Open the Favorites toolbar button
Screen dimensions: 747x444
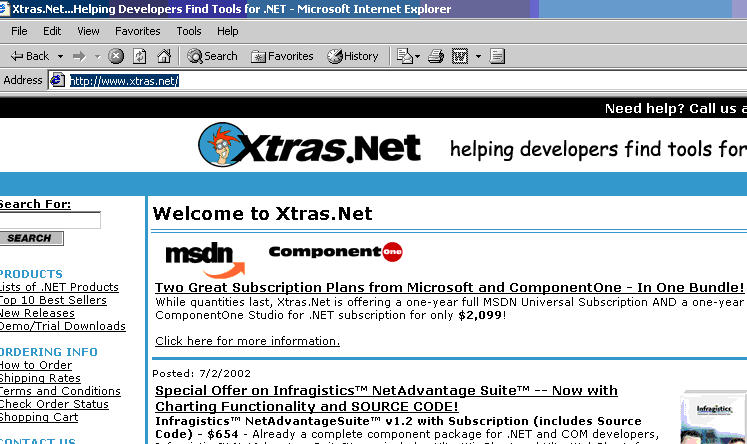tap(282, 56)
